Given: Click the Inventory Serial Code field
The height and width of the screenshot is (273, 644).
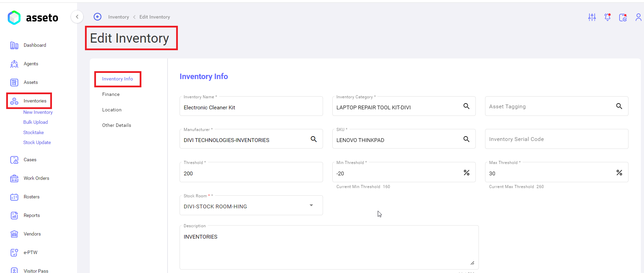Looking at the screenshot, I should tap(556, 139).
